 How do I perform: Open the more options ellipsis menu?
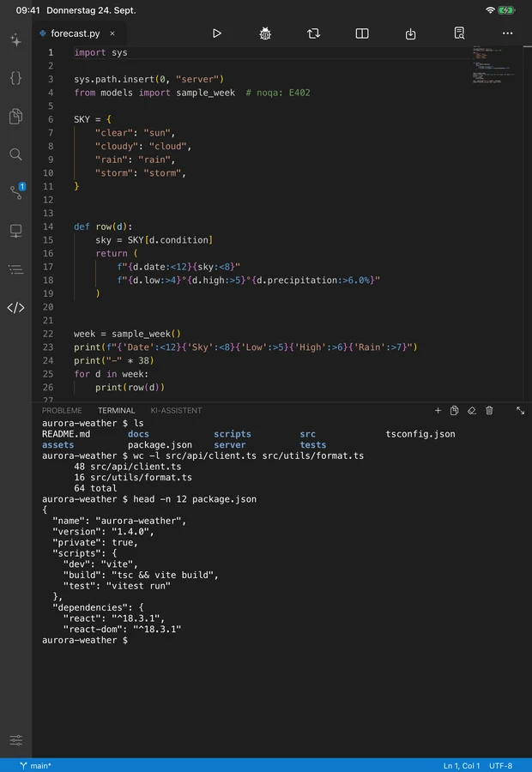[507, 33]
